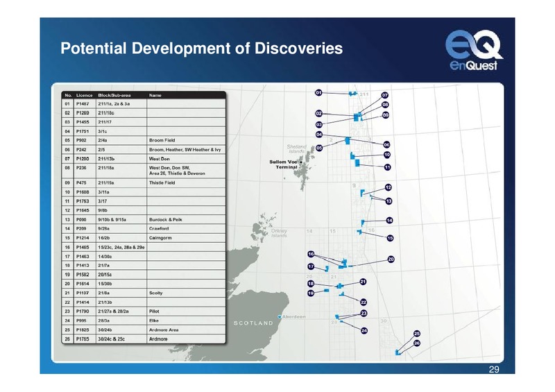
Task: Click map marker 07
Action: click(385, 95)
